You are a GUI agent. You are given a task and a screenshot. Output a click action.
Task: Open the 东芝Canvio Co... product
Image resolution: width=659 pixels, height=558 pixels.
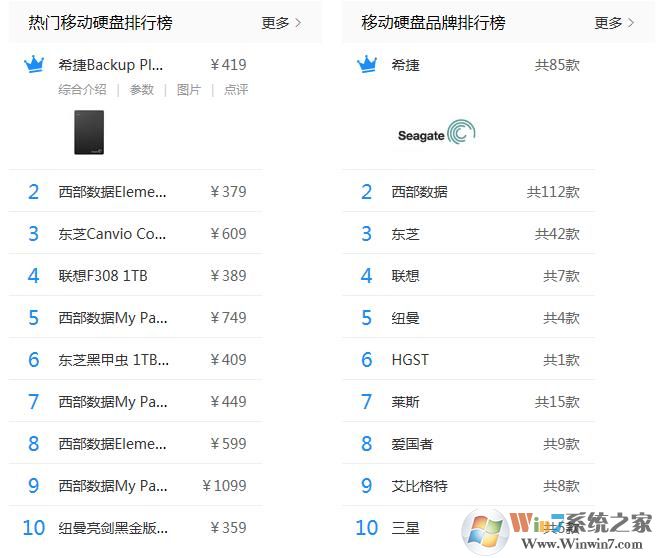tap(112, 234)
